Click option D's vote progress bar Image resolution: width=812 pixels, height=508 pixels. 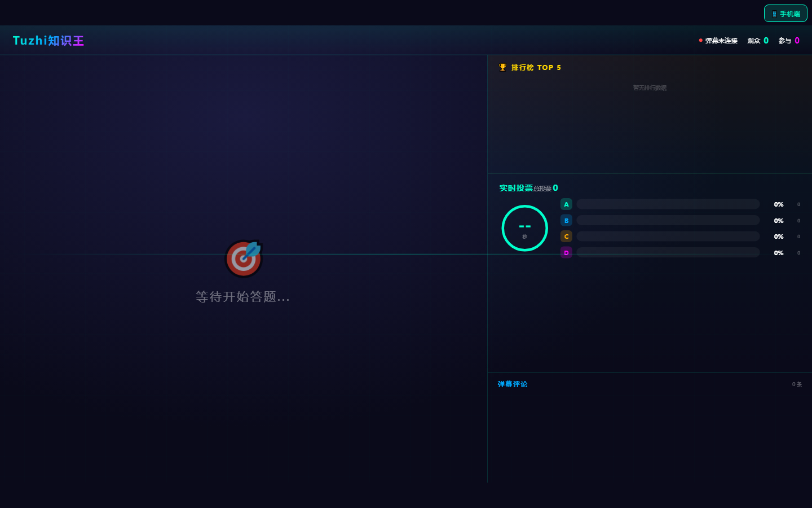668,252
